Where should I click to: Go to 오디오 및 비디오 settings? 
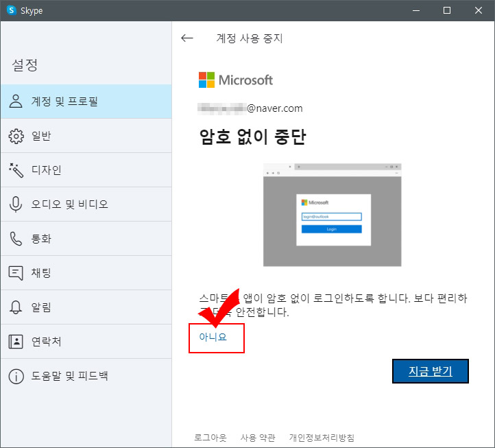86,204
